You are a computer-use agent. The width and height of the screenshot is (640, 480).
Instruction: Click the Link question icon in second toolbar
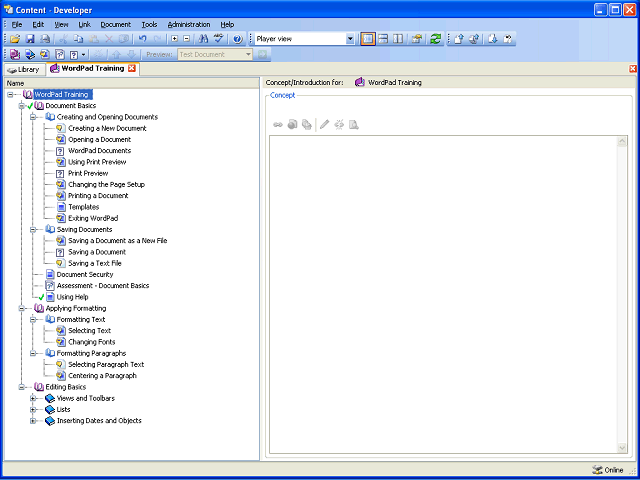tap(74, 54)
